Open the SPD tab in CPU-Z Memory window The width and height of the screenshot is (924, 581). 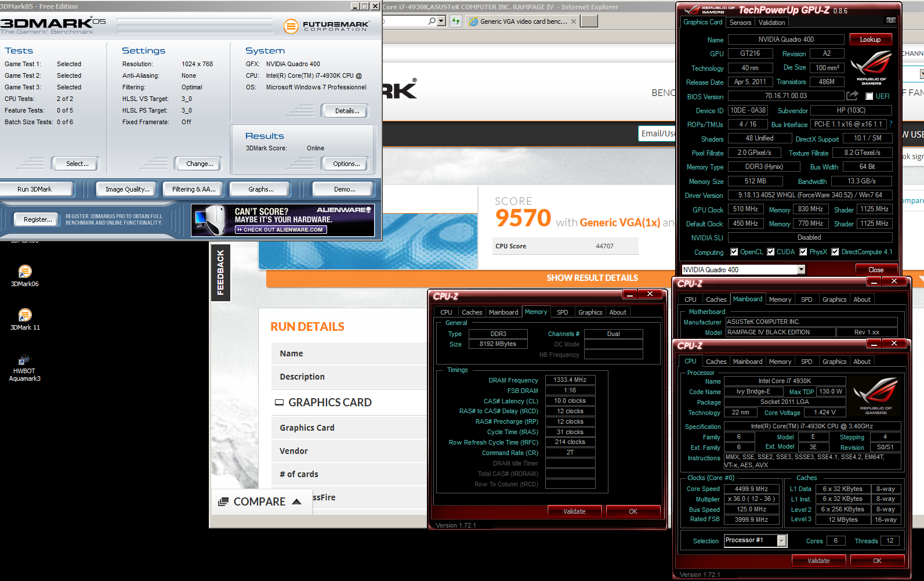tap(563, 312)
